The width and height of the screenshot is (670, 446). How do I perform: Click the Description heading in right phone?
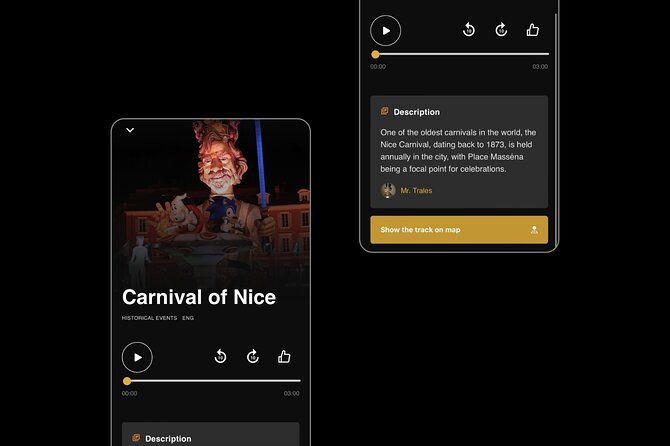tap(417, 112)
